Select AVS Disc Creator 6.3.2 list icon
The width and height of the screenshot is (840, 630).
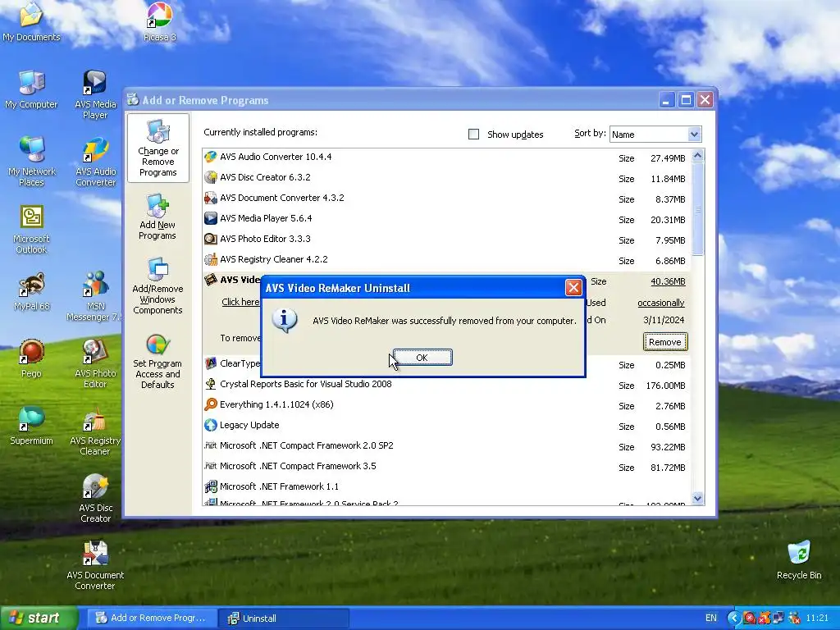[x=211, y=177]
